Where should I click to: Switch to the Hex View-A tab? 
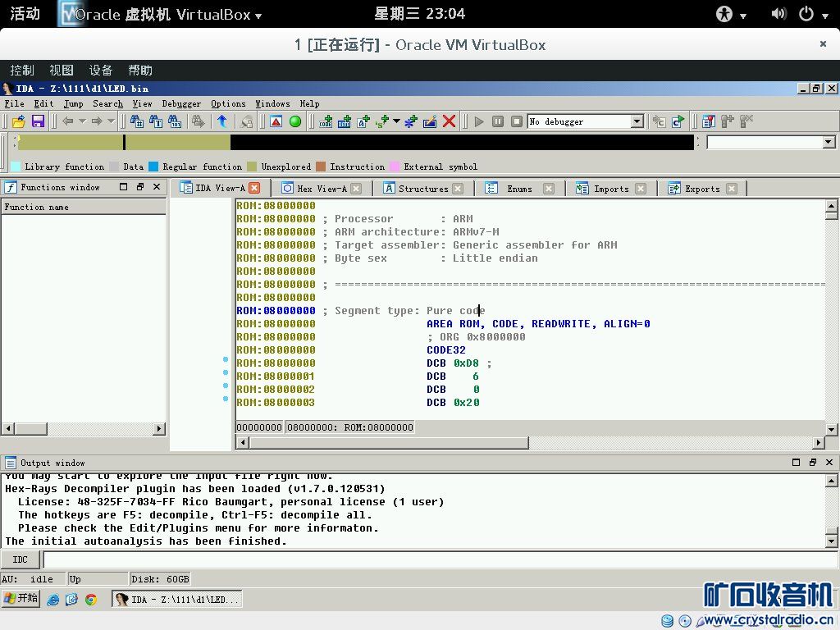[321, 189]
